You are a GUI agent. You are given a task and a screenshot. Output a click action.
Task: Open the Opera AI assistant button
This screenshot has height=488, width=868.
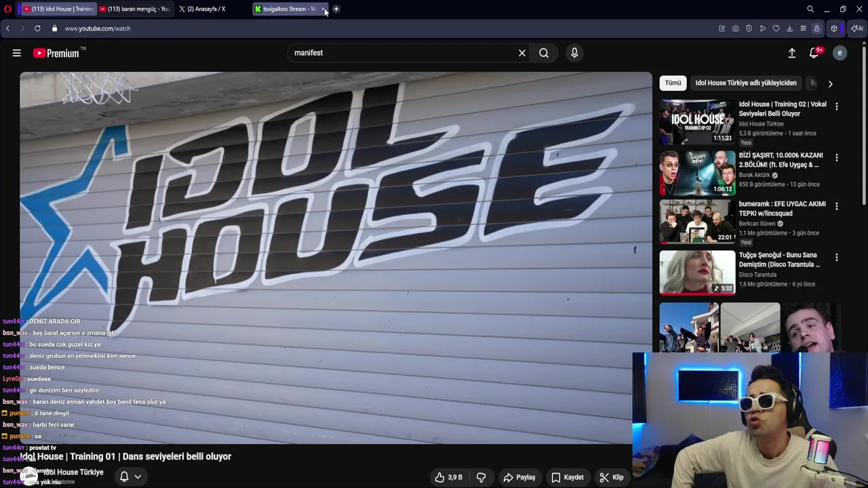pyautogui.click(x=857, y=28)
